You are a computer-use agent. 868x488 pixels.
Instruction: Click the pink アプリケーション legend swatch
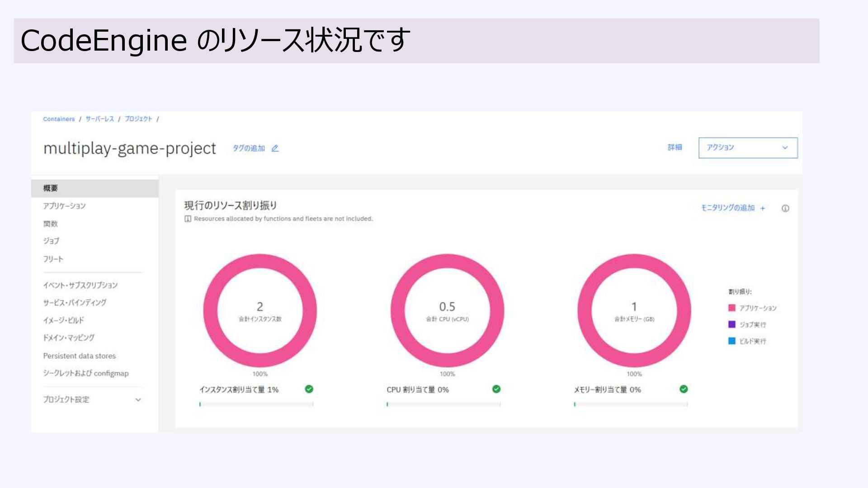point(732,308)
